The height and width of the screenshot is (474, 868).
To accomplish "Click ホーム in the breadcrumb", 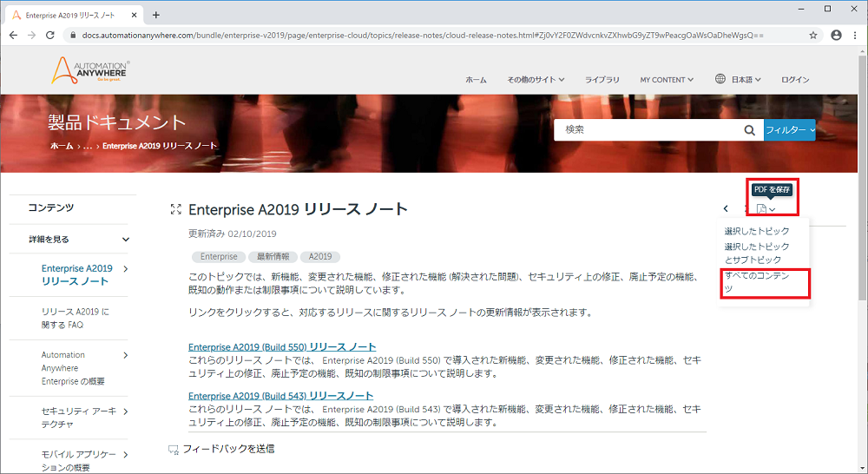I will click(62, 146).
